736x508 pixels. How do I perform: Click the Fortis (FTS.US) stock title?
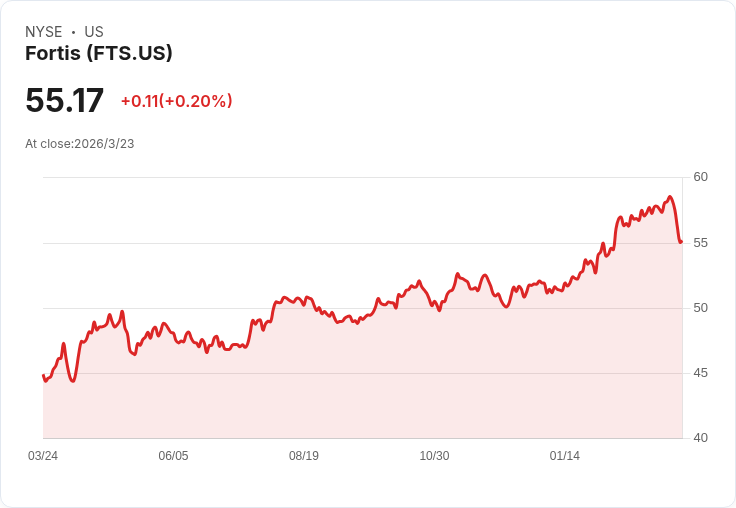(99, 54)
